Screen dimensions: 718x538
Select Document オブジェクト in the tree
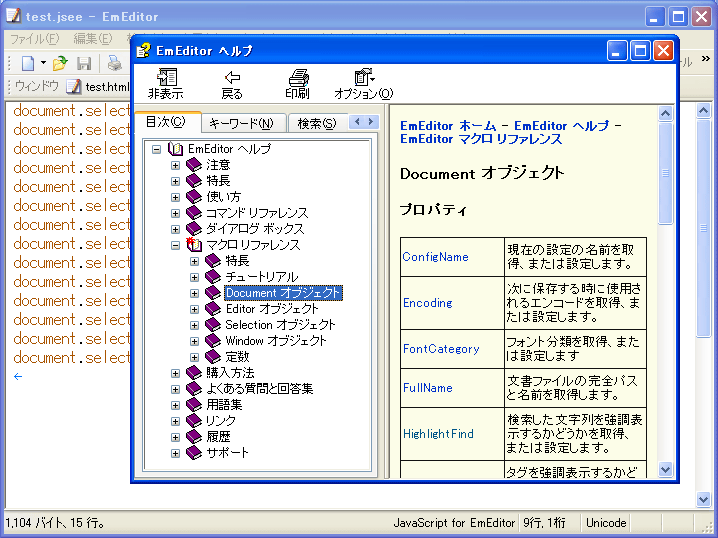coord(283,293)
